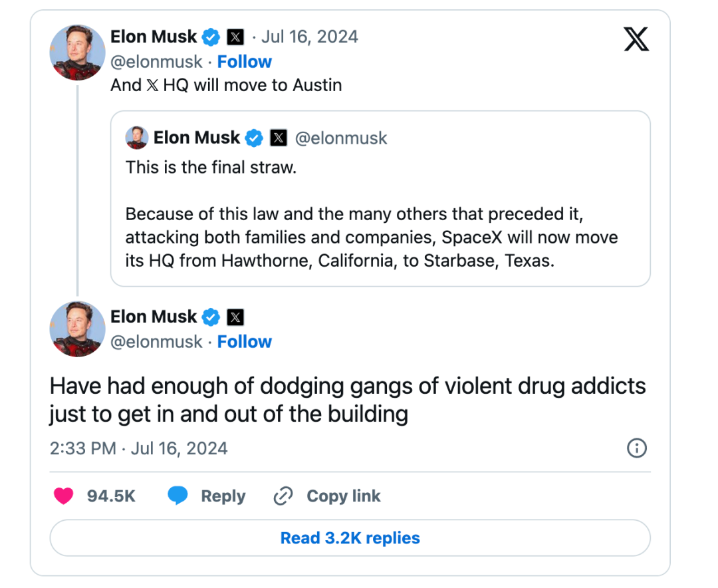718x588 pixels.
Task: Click the verified badge on the top tweet
Action: tap(211, 37)
